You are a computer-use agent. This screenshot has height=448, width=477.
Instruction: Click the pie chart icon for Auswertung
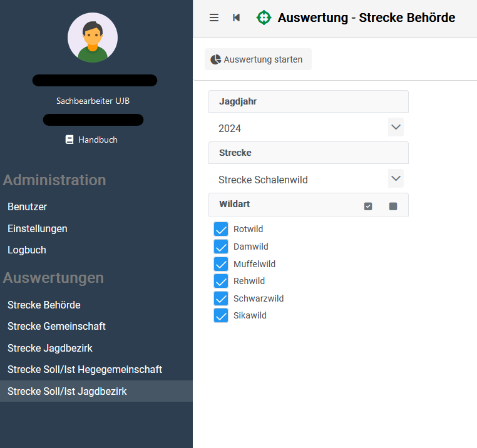pyautogui.click(x=216, y=59)
